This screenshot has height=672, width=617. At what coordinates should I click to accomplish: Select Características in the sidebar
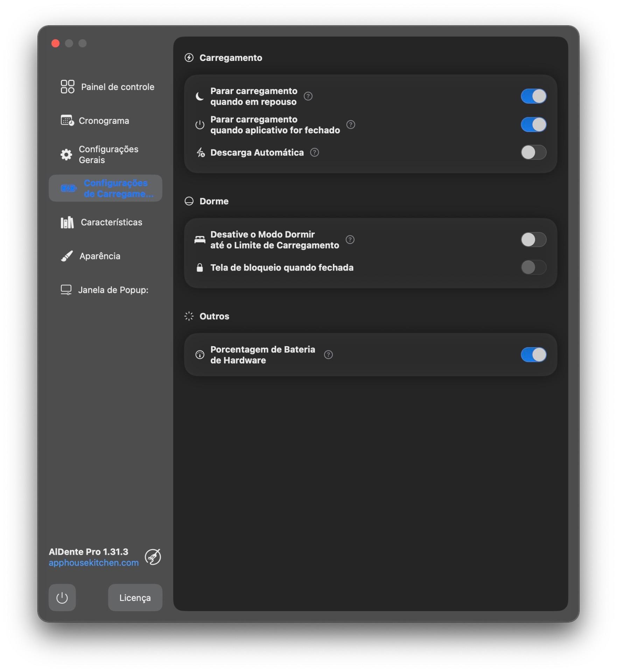(x=111, y=222)
